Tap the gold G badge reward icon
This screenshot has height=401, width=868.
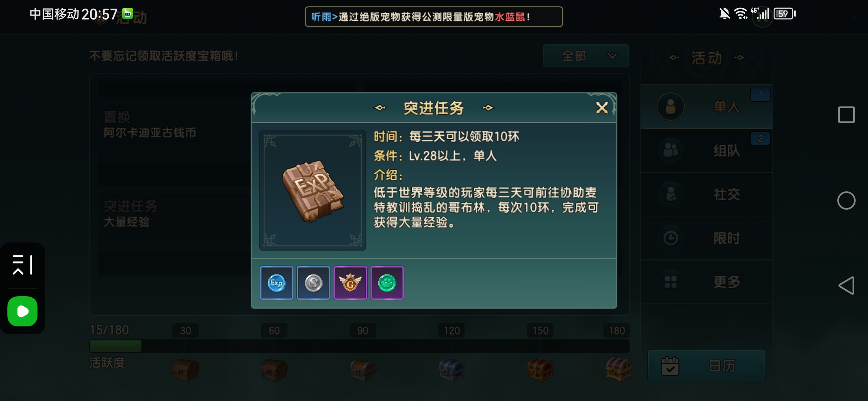pyautogui.click(x=350, y=283)
